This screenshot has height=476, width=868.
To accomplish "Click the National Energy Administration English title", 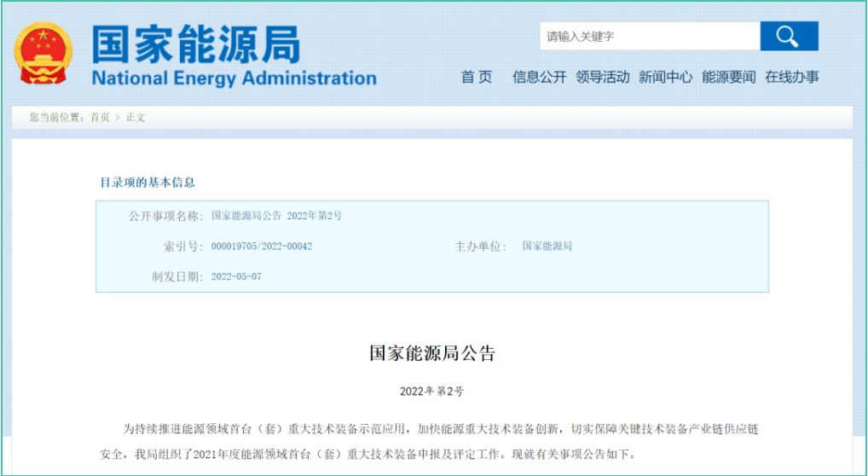I will [x=234, y=78].
